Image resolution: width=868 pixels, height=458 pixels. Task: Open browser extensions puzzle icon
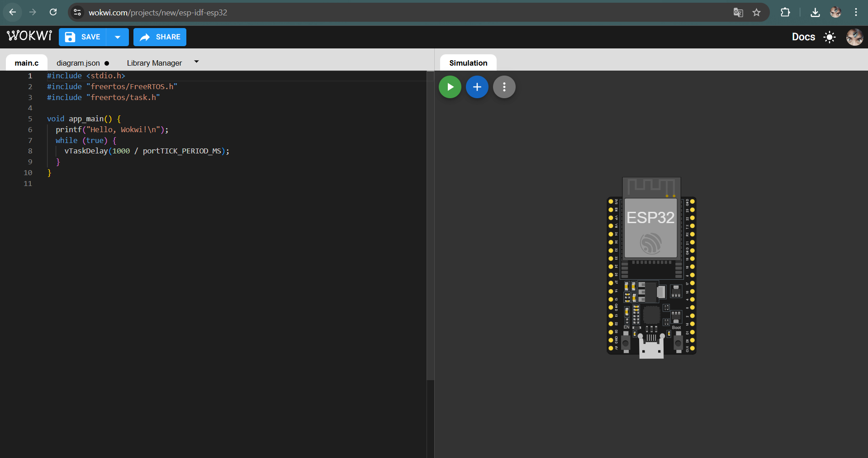(785, 12)
